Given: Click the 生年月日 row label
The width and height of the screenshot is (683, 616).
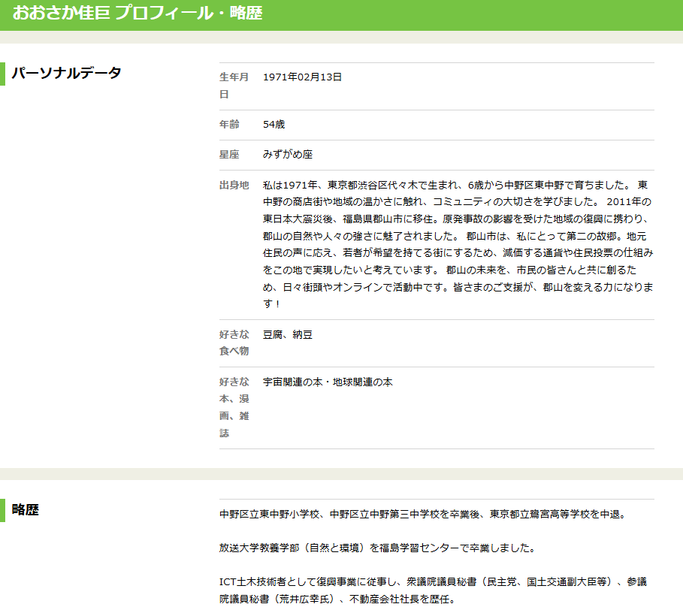Looking at the screenshot, I should [x=234, y=86].
